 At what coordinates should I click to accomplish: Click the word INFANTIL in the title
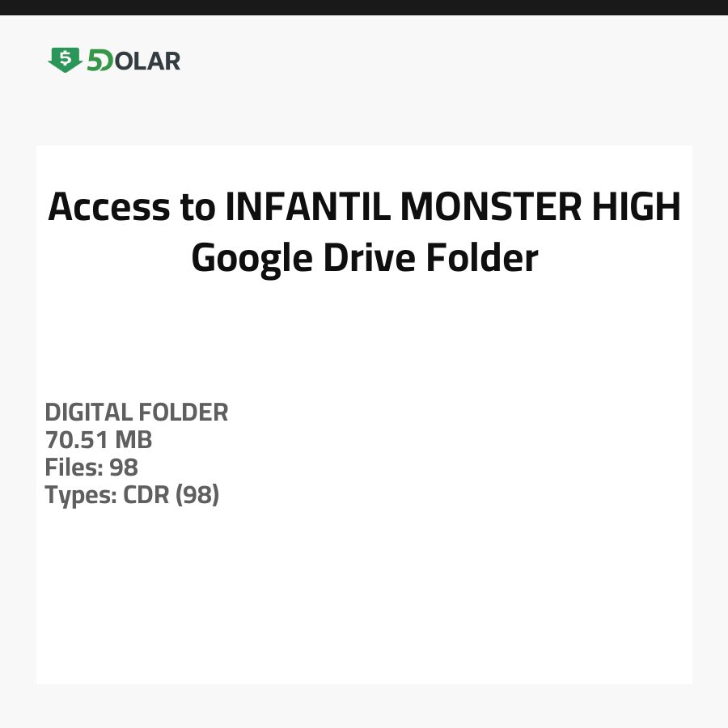point(308,207)
